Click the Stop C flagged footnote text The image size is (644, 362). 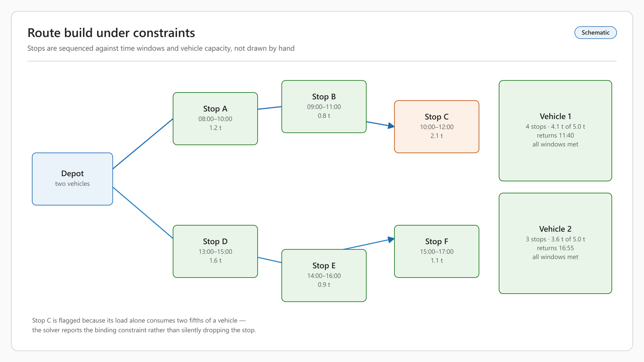(x=144, y=325)
